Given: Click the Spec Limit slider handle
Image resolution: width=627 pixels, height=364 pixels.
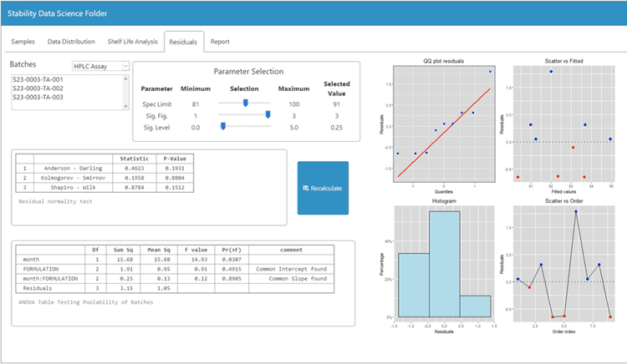Looking at the screenshot, I should (246, 103).
